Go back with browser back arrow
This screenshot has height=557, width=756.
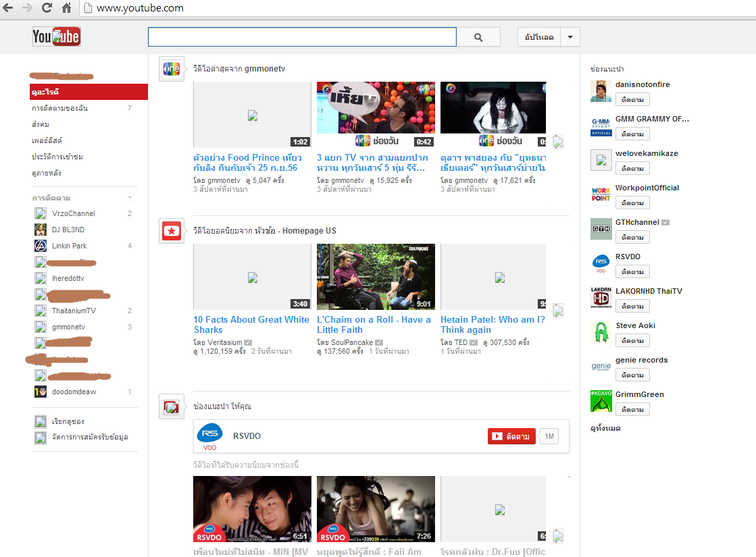[x=8, y=7]
